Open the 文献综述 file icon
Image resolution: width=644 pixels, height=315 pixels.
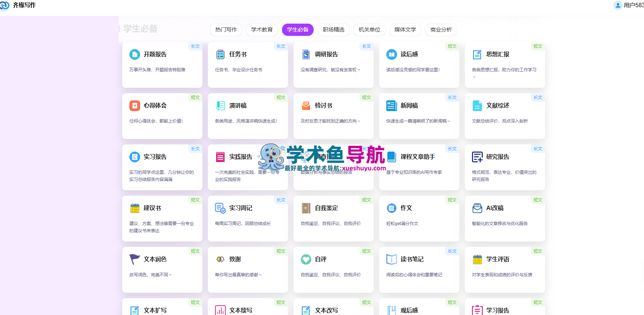coord(477,106)
